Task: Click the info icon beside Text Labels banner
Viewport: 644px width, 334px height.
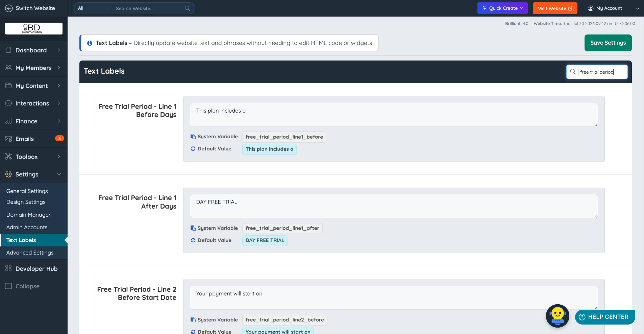Action: (x=90, y=43)
